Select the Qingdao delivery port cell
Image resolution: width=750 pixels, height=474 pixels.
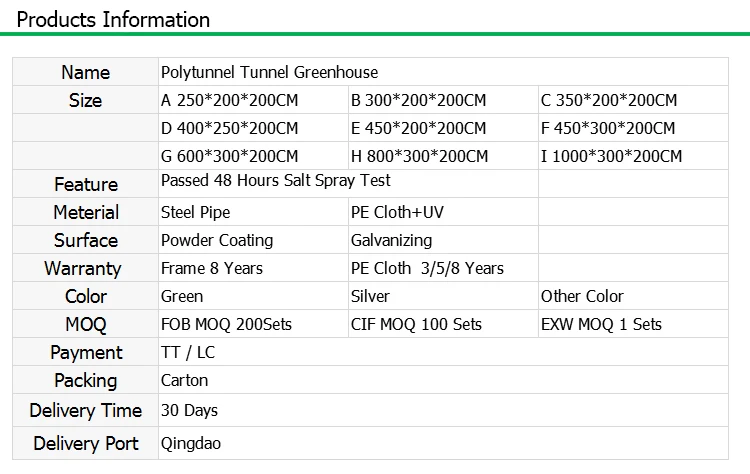tap(191, 443)
